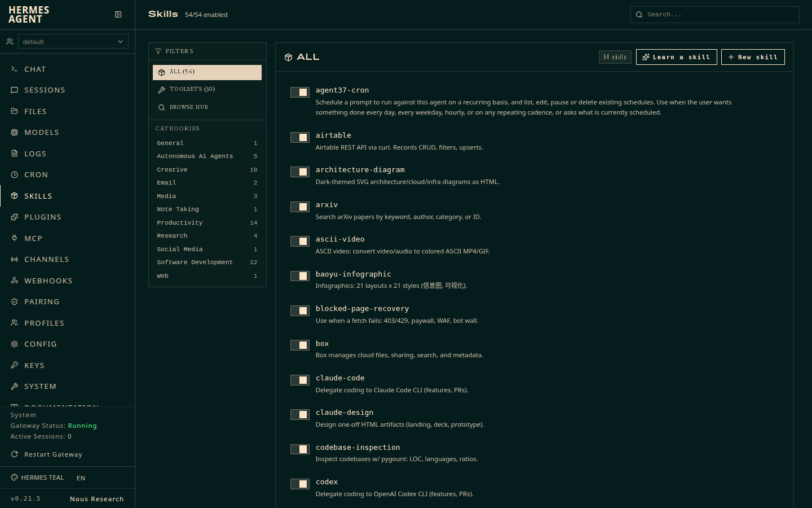Image resolution: width=812 pixels, height=508 pixels.
Task: Click the New skill button
Action: click(753, 57)
